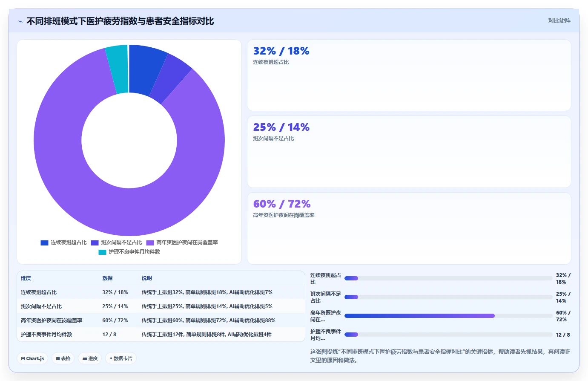
Task: Click the 护理不良事件月均件数 table row label
Action: click(x=46, y=335)
